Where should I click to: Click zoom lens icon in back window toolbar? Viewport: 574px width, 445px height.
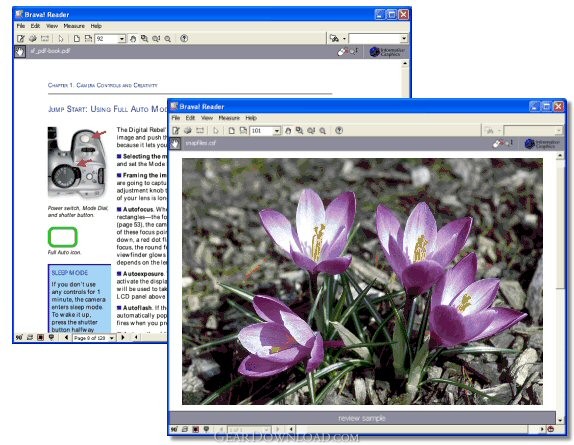point(168,38)
